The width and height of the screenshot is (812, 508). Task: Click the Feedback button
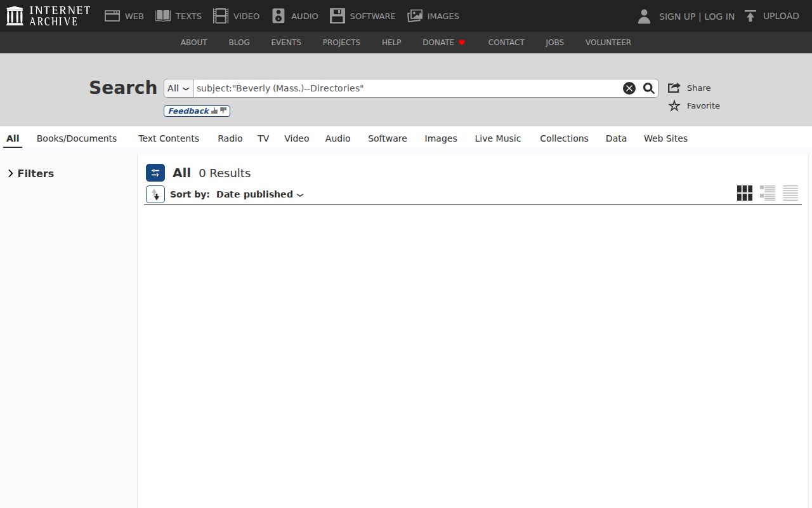(x=197, y=111)
